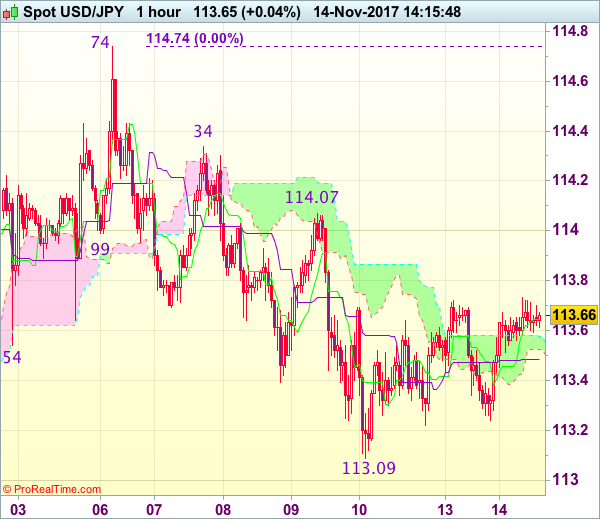Screen dimensions: 600x519
Task: Click the '74' high annotation
Action: pyautogui.click(x=100, y=42)
